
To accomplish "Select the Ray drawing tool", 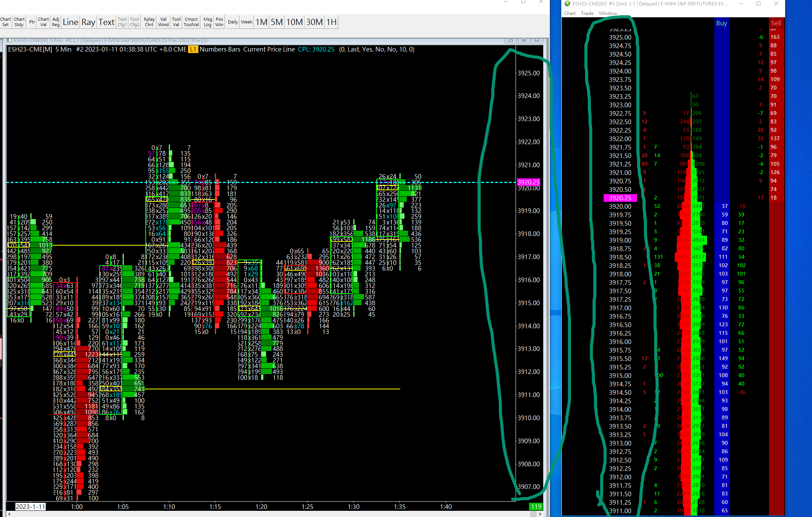I will coord(88,22).
